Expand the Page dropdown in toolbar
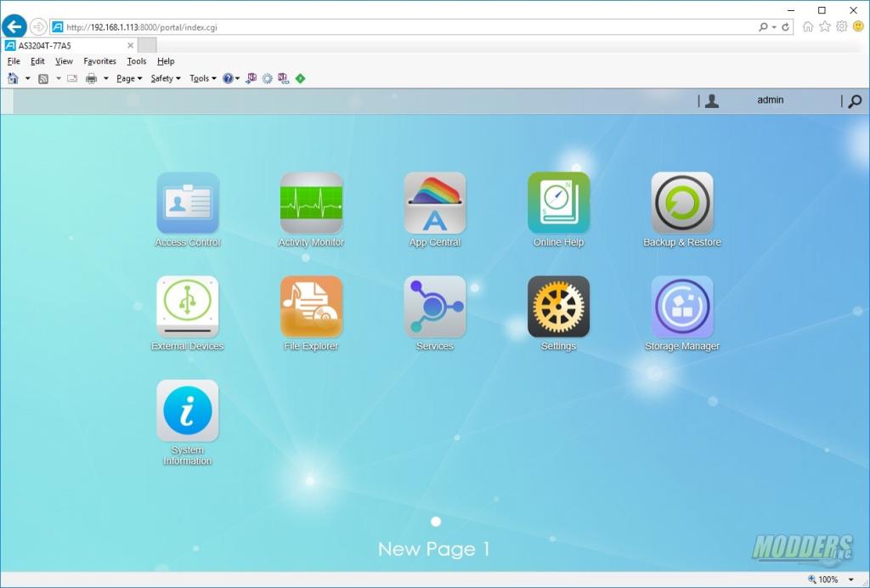This screenshot has height=588, width=870. tap(129, 79)
